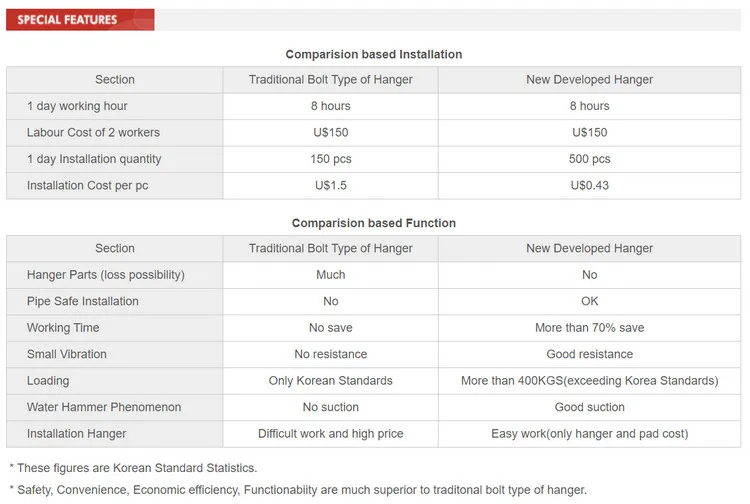
Task: Click the red SPECIAL FEATURES banner
Action: click(80, 20)
